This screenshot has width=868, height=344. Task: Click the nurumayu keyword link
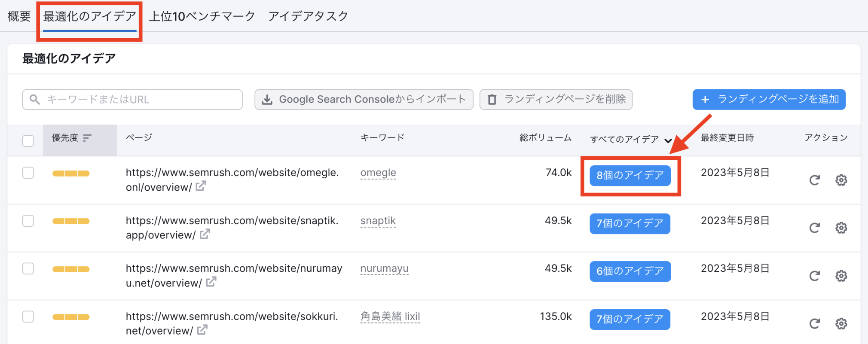[385, 268]
